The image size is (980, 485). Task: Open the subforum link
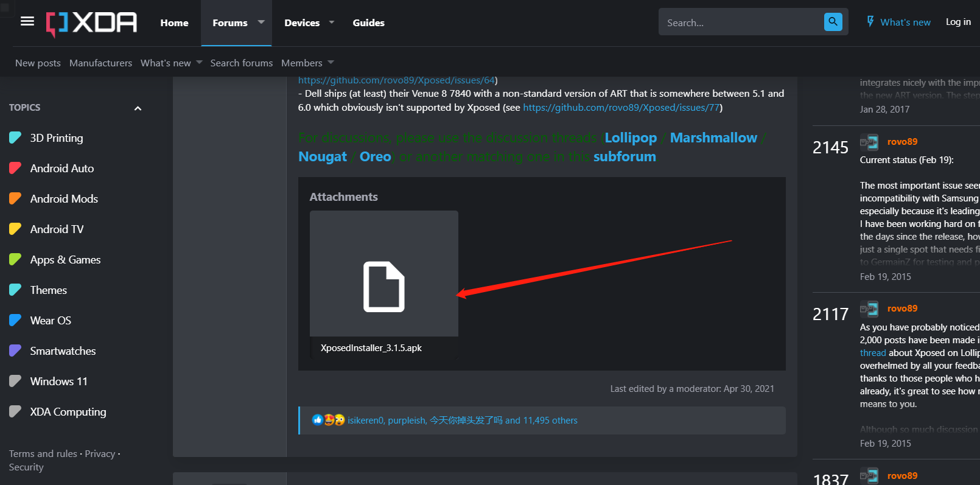(x=625, y=156)
